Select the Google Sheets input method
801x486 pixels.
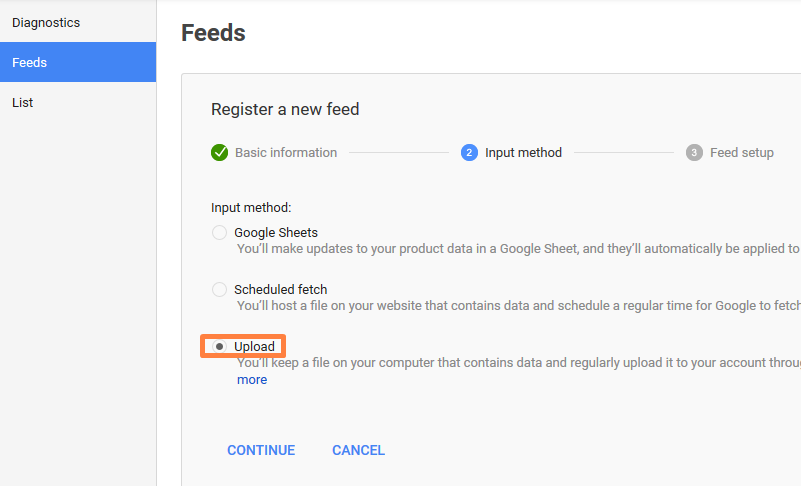(220, 233)
